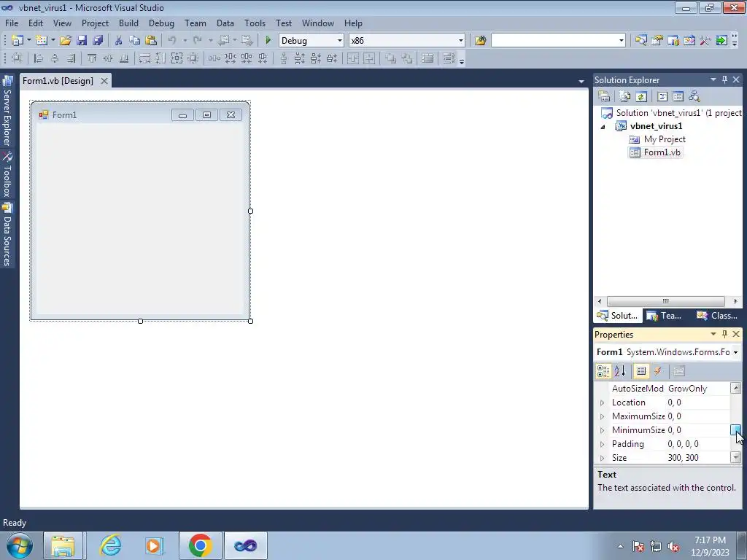Click View Designer icon in Solution Explorer

[x=678, y=97]
